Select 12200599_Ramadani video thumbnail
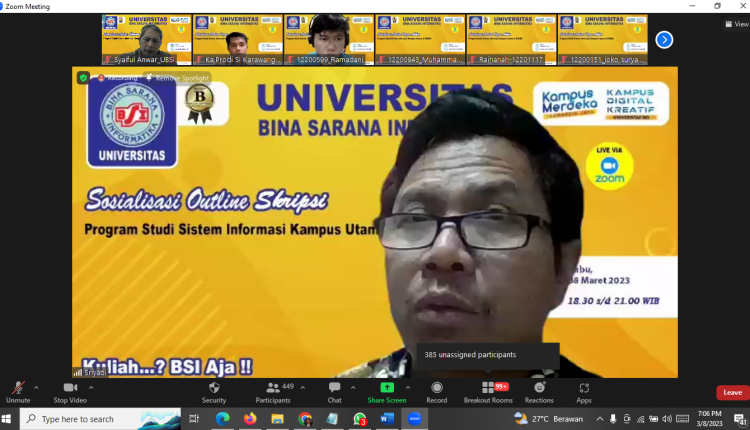750x430 pixels. pyautogui.click(x=329, y=40)
